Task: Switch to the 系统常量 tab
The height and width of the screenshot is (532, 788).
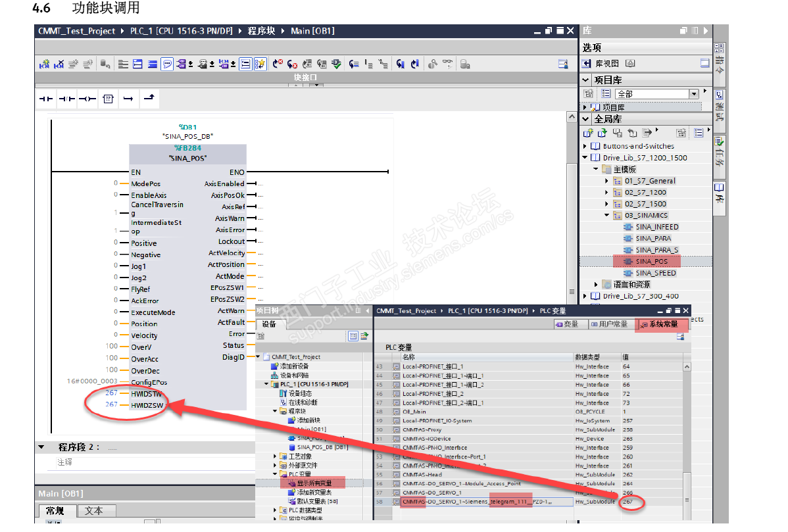Action: click(x=660, y=324)
